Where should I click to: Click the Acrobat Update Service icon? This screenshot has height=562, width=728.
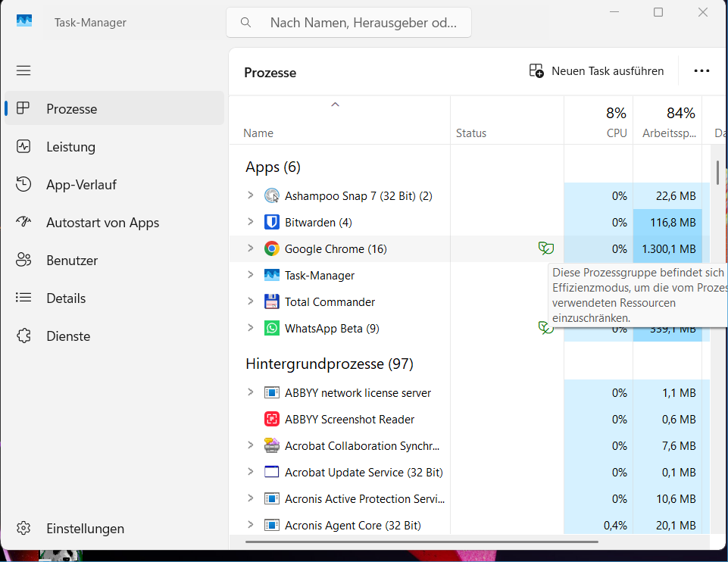tap(272, 472)
